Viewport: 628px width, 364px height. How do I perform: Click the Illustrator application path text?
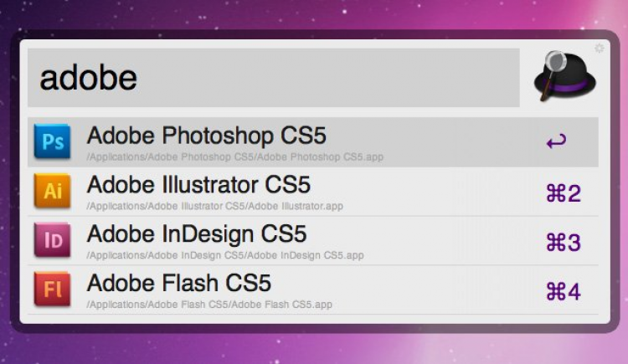214,206
